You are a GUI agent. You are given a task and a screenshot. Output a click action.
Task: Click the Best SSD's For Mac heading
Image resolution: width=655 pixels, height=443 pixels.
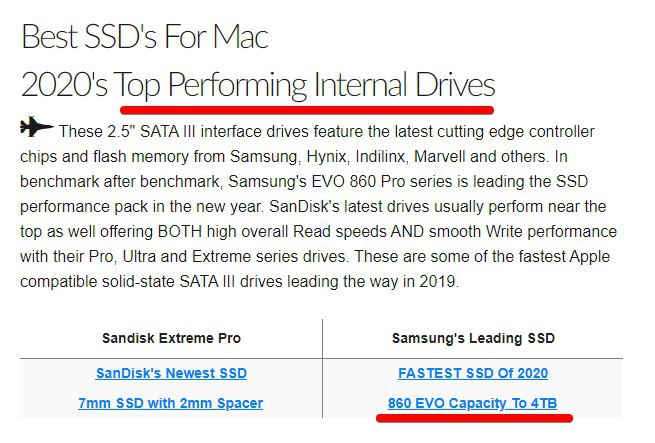tap(144, 37)
